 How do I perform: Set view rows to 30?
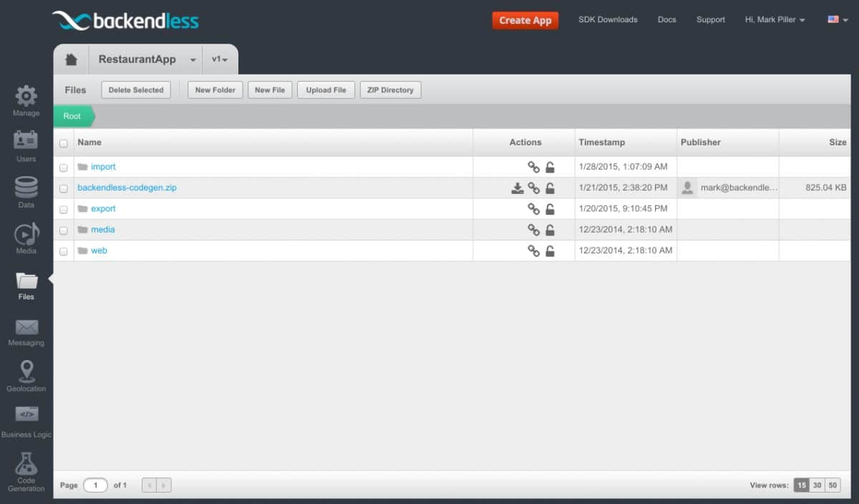tap(817, 485)
